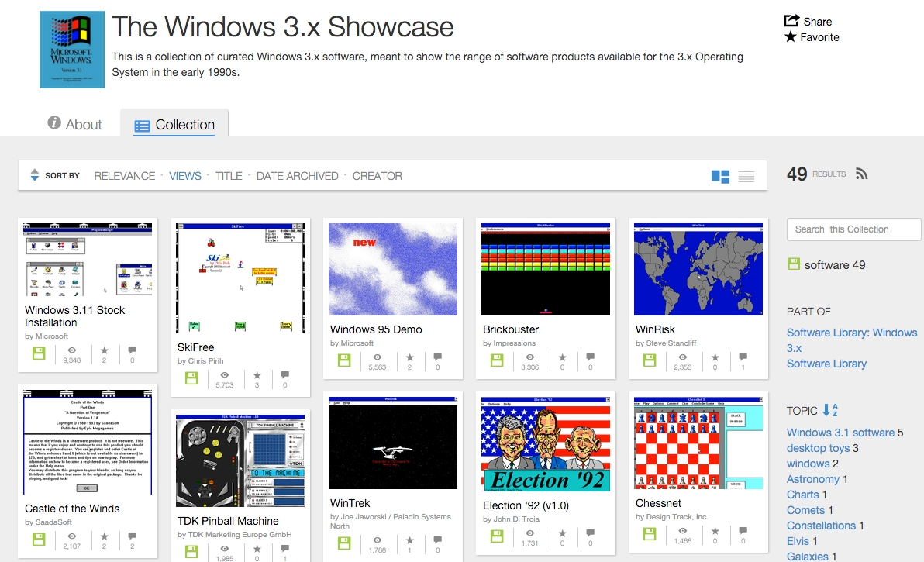This screenshot has width=924, height=562.
Task: Open the SkiFree screenshot thumbnail
Action: [240, 278]
